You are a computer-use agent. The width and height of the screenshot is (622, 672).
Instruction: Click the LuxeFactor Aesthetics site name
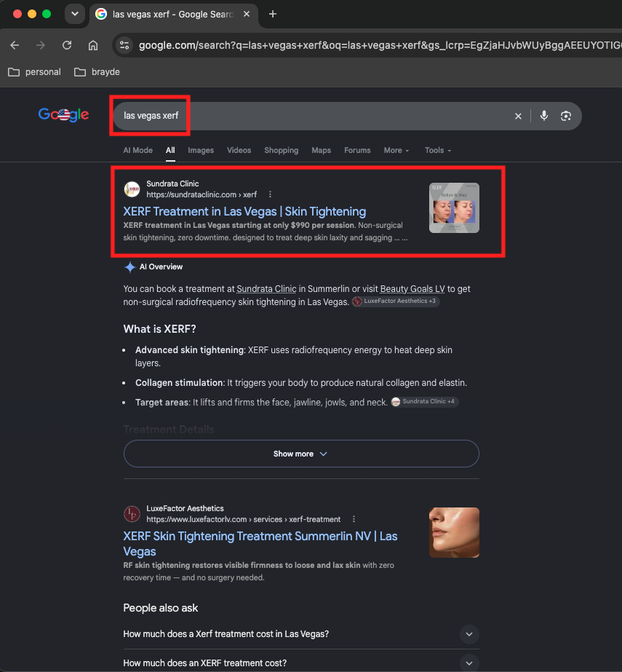(x=185, y=509)
